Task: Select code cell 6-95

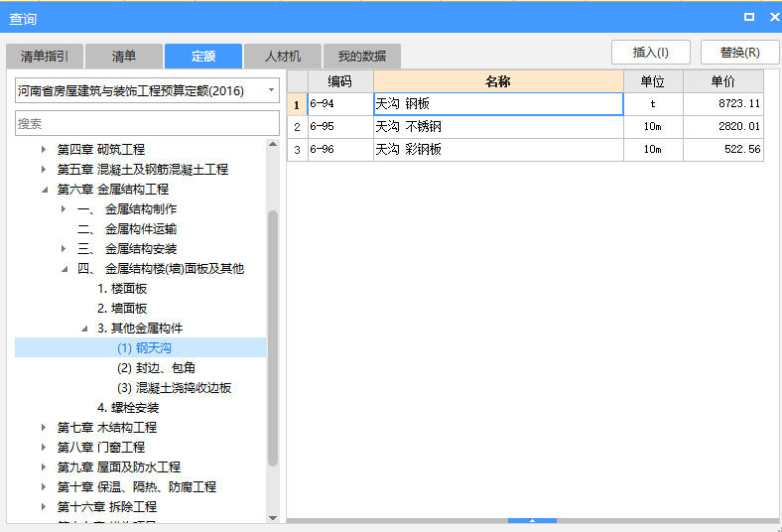Action: coord(340,127)
